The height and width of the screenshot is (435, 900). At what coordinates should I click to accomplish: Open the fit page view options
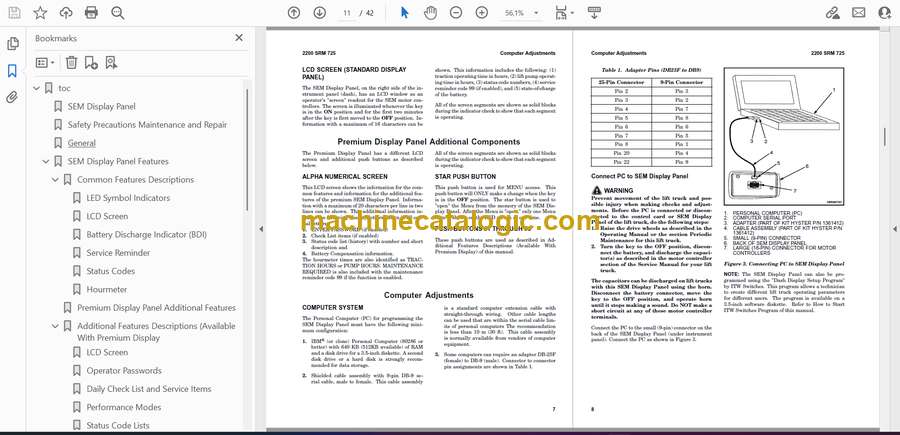[564, 13]
